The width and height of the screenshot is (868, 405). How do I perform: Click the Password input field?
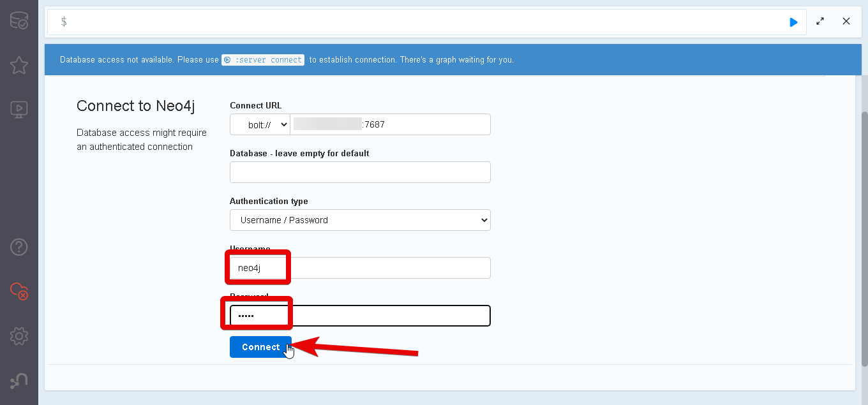(x=360, y=316)
